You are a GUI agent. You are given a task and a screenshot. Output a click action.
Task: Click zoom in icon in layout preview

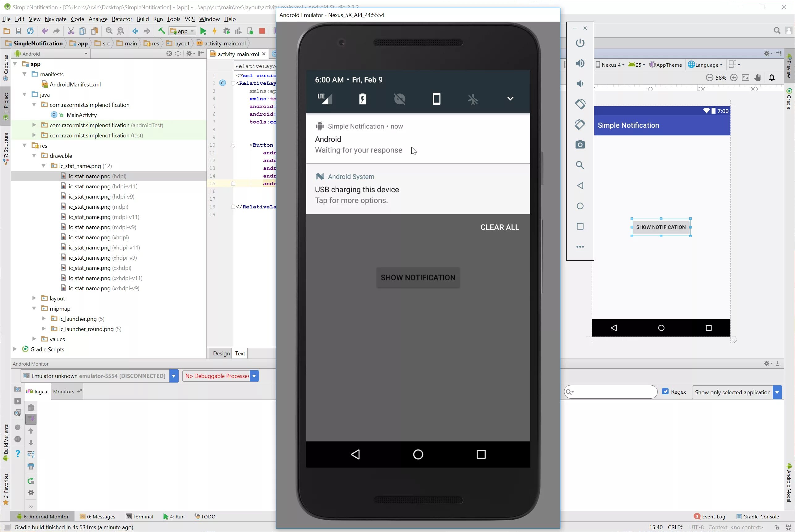(x=733, y=78)
